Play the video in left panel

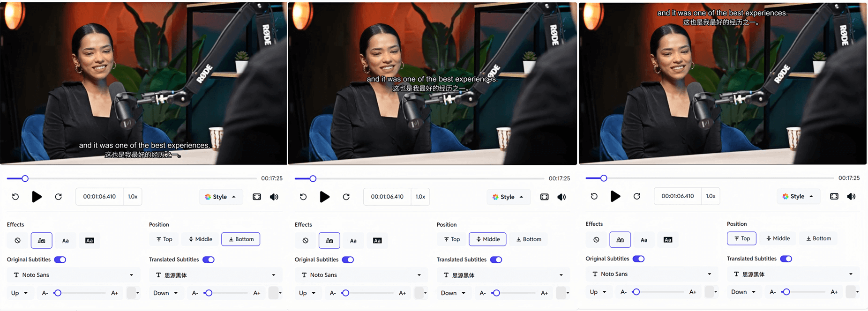(37, 197)
